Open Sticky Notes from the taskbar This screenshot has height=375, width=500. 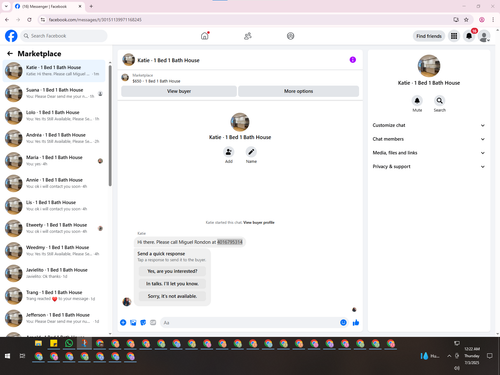[x=54, y=343]
